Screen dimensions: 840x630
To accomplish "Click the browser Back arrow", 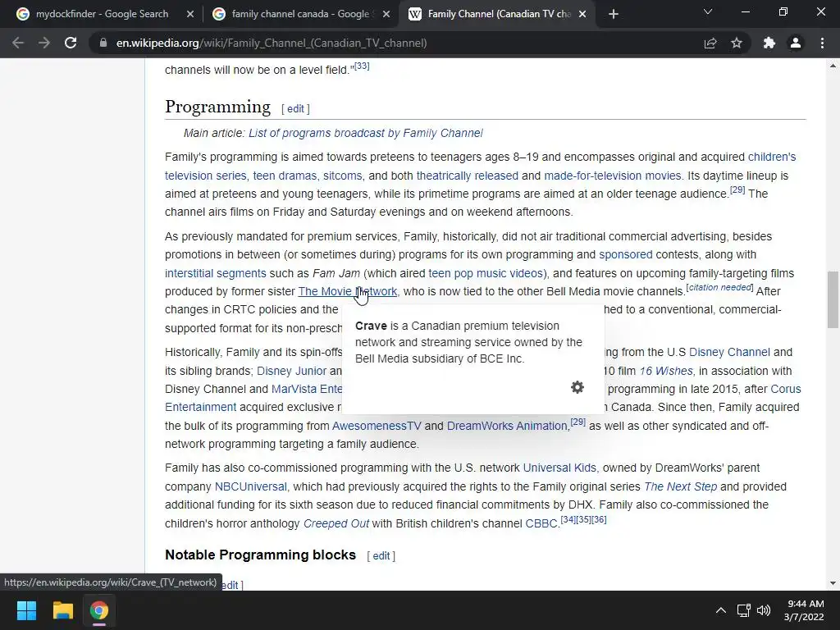I will 18,43.
